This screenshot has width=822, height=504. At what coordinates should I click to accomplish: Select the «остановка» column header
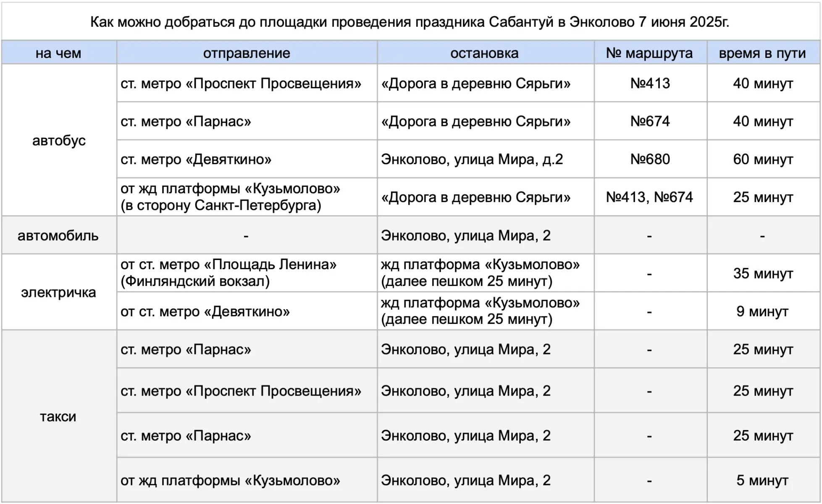485,53
